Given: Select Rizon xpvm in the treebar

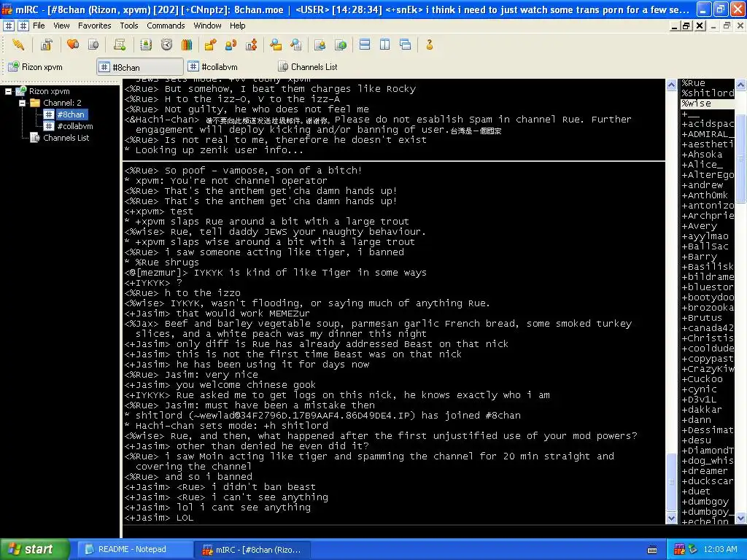Looking at the screenshot, I should click(49, 91).
